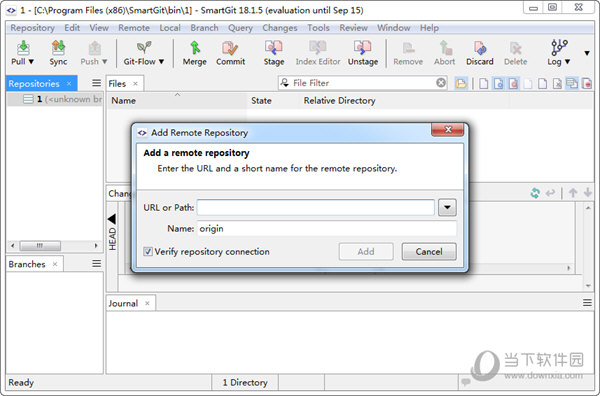Click the Sync toolbar icon
The image size is (600, 396).
coord(58,48)
